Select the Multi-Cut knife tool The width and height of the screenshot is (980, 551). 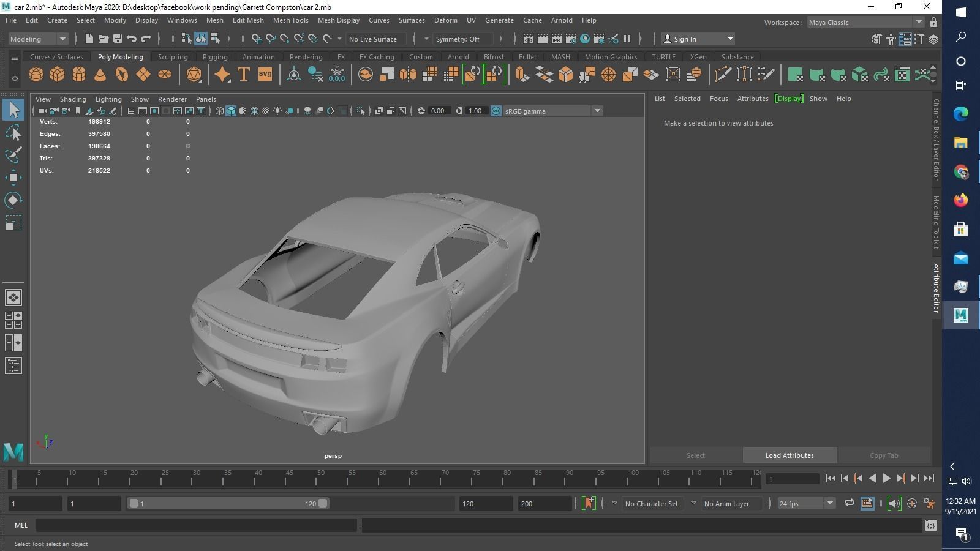coord(723,74)
